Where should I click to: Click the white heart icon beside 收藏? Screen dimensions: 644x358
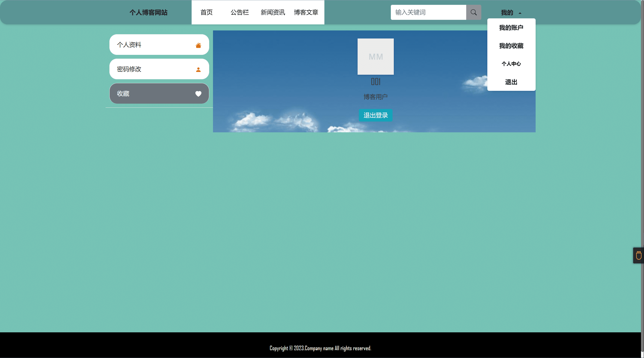pos(198,94)
